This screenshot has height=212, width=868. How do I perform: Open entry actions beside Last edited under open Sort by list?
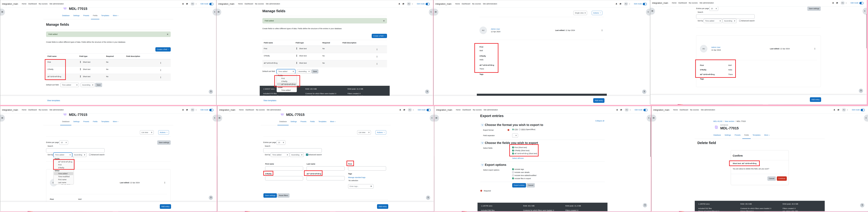point(165,183)
